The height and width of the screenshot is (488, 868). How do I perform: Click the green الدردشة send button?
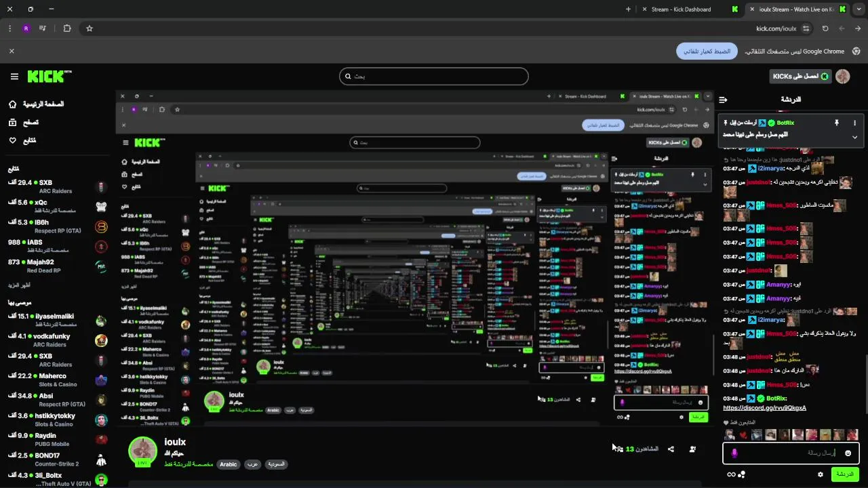[845, 474]
